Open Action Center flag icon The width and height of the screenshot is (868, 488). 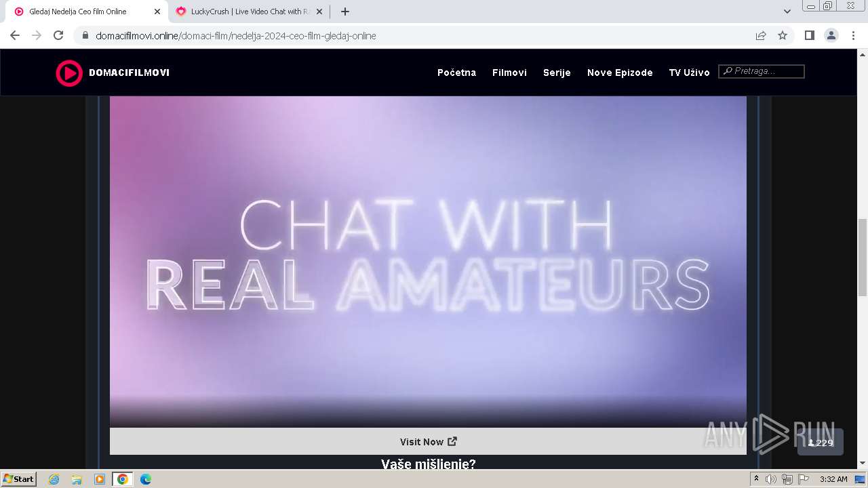click(x=804, y=479)
